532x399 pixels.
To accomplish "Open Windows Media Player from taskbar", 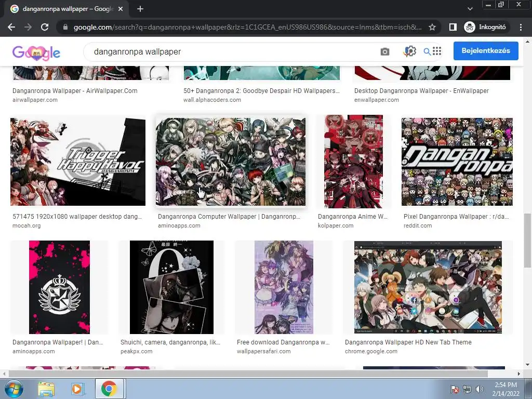I will point(77,389).
